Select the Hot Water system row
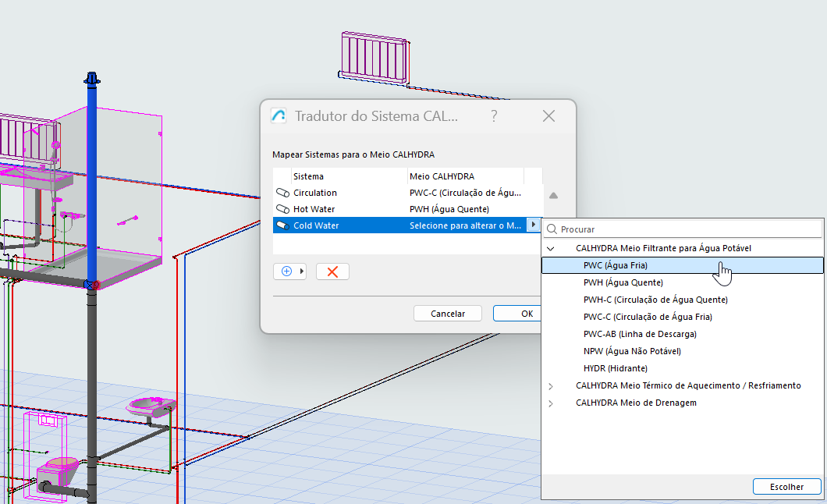 point(408,209)
